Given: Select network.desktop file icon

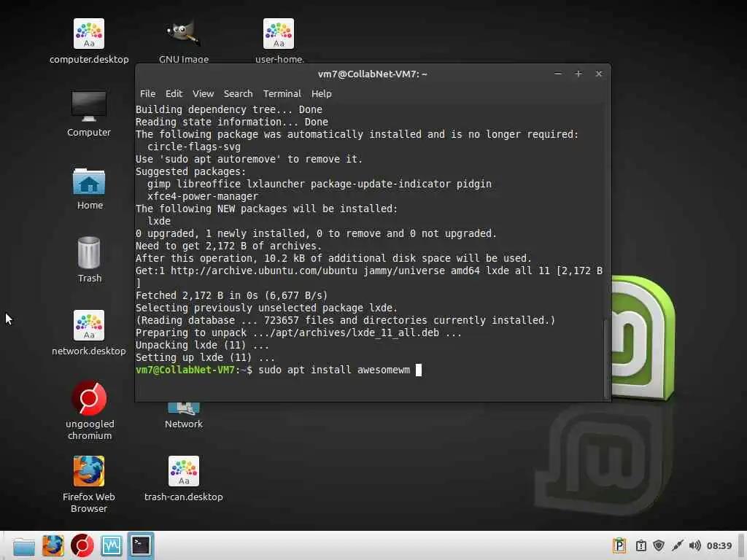Looking at the screenshot, I should (88, 325).
